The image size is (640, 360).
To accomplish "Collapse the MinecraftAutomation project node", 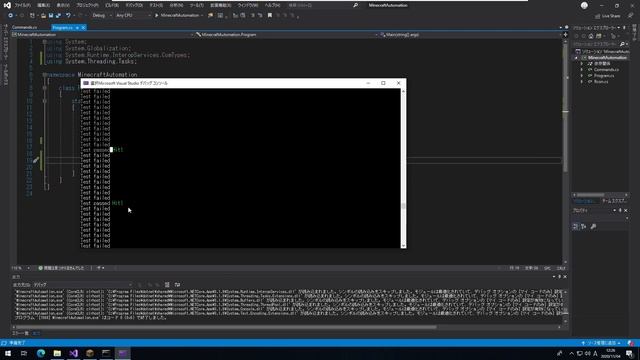I will point(576,58).
